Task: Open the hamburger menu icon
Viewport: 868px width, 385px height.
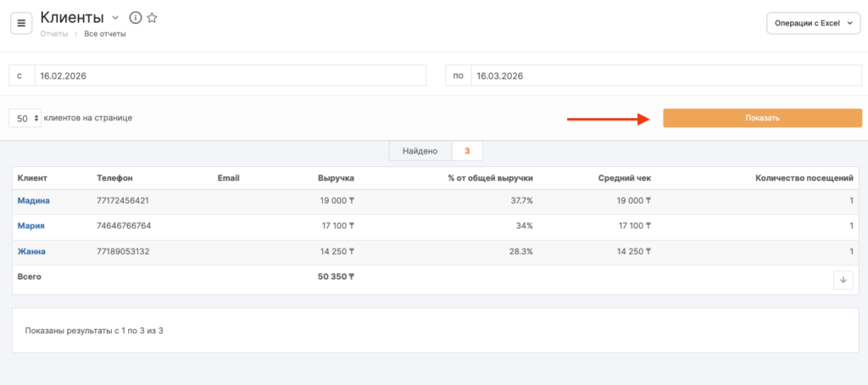Action: 21,23
